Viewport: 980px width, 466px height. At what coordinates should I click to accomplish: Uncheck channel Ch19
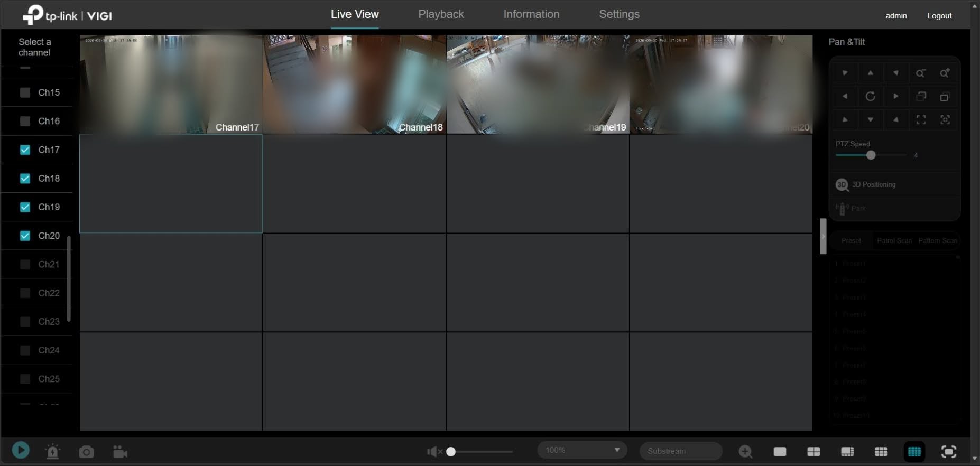click(x=25, y=207)
